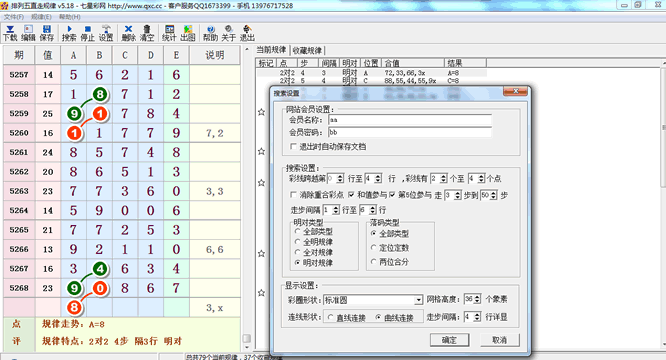
Task: Select 全部类型 under 明对类型
Action: coord(298,232)
